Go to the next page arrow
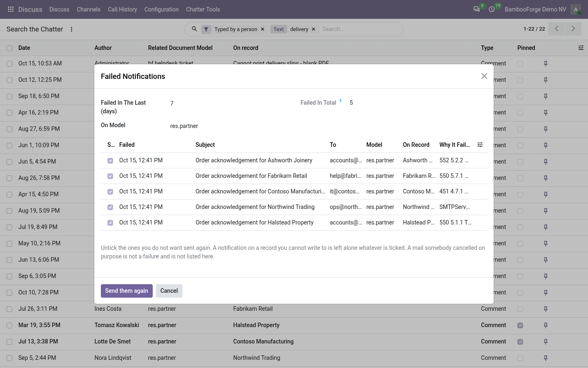Image resolution: width=588 pixels, height=368 pixels. pyautogui.click(x=573, y=29)
